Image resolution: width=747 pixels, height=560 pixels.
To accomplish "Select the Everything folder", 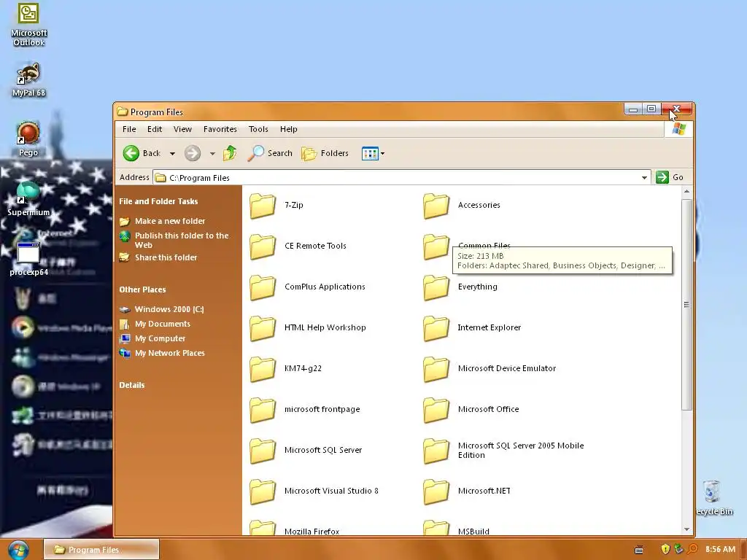I will pyautogui.click(x=460, y=287).
